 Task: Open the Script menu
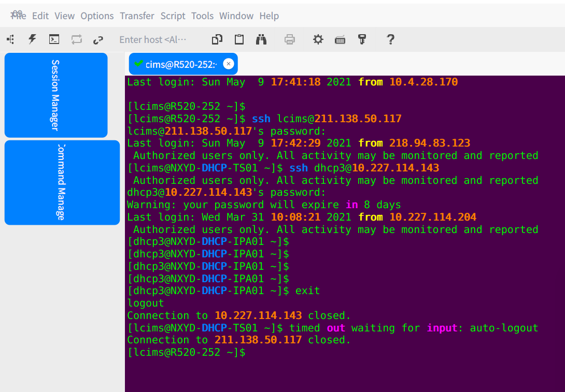pyautogui.click(x=173, y=16)
